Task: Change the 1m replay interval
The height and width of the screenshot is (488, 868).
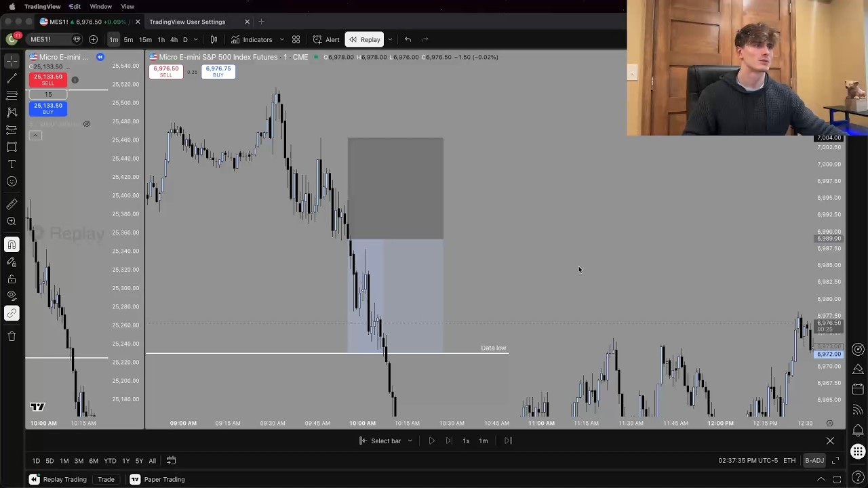Action: pos(484,441)
